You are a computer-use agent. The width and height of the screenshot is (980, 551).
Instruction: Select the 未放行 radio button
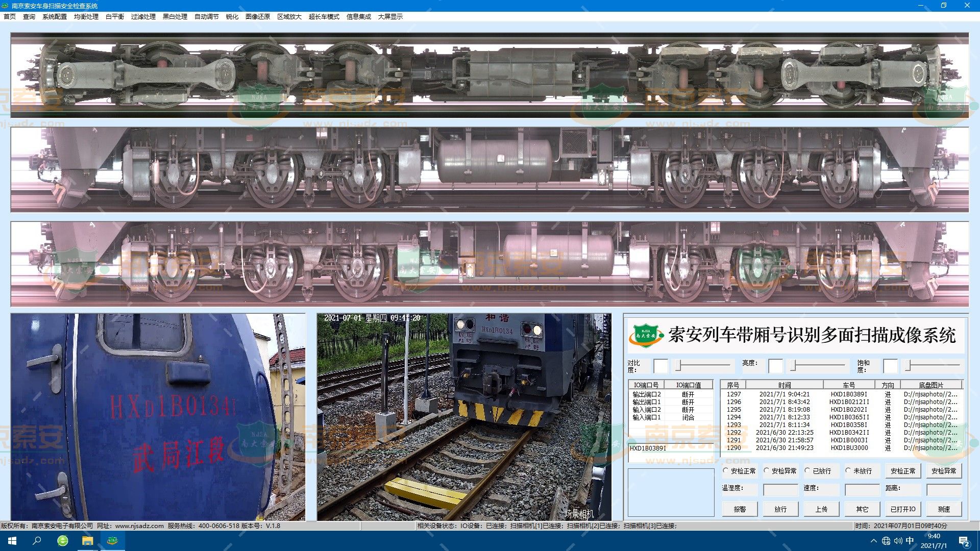(x=848, y=470)
